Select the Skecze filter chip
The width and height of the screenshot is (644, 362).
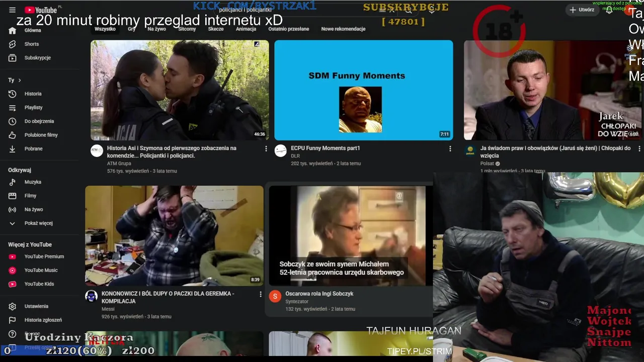pyautogui.click(x=216, y=29)
